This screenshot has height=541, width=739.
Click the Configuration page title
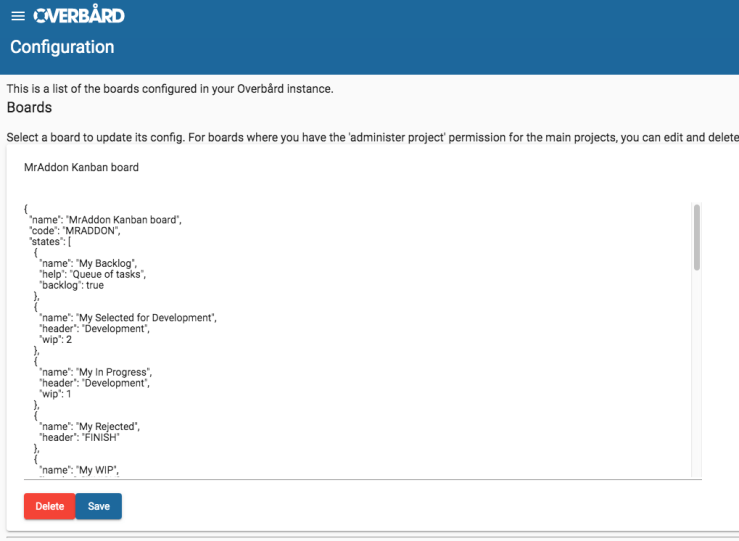tap(62, 47)
